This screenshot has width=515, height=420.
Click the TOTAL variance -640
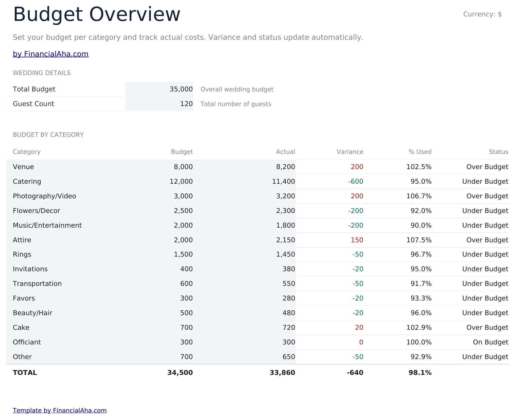point(355,373)
